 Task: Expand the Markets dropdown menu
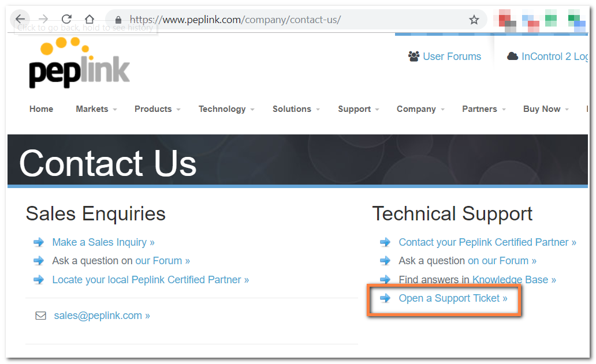point(96,109)
